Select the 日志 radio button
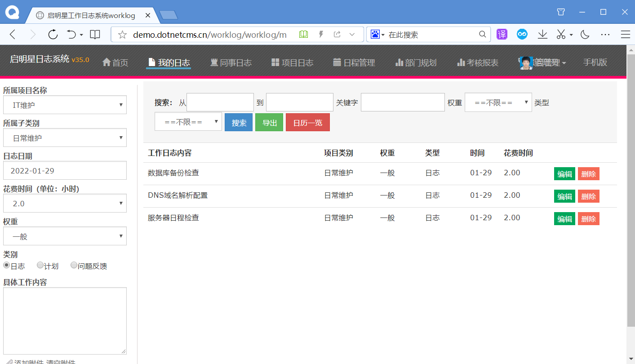This screenshot has height=364, width=635. [x=7, y=265]
